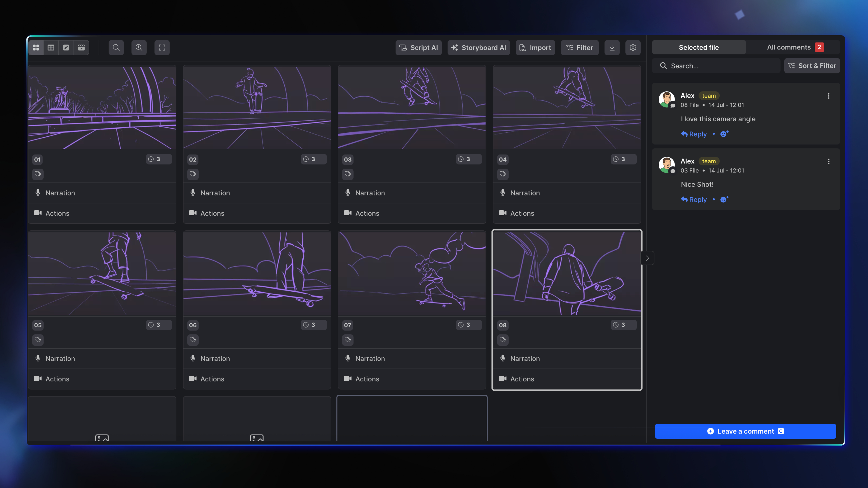Open Sort & Filter for comments

pos(812,66)
